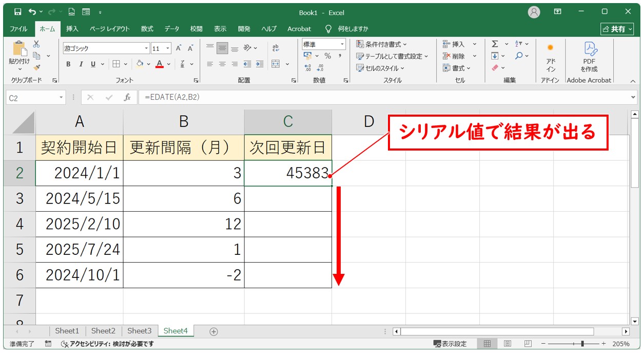Toggle bold formatting

[x=68, y=64]
